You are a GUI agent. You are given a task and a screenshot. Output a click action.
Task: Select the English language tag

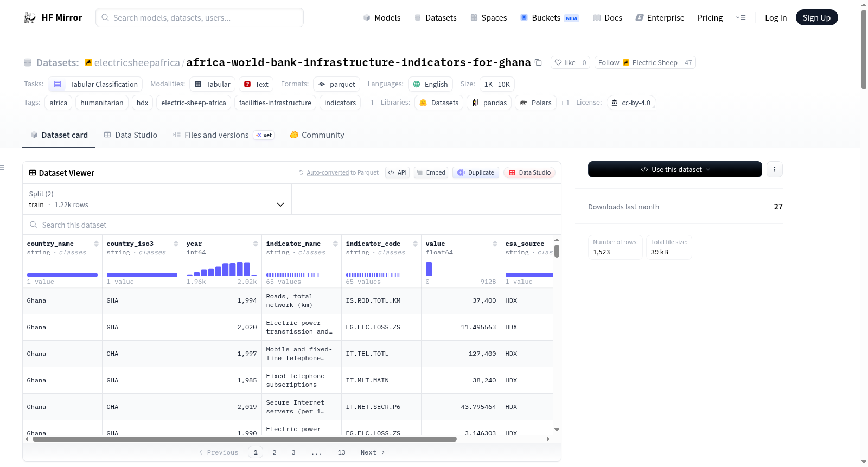tap(430, 84)
